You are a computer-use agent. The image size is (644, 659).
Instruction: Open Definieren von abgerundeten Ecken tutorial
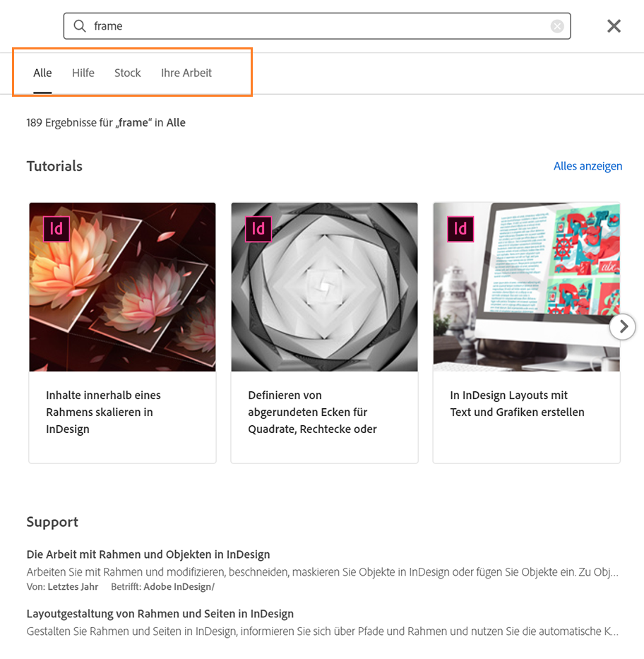coord(312,412)
